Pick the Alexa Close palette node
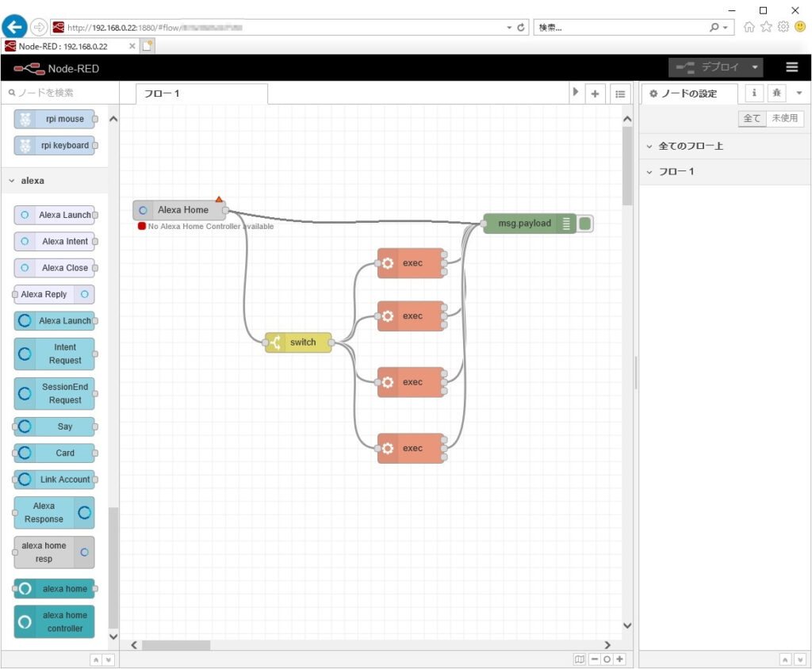 (55, 268)
